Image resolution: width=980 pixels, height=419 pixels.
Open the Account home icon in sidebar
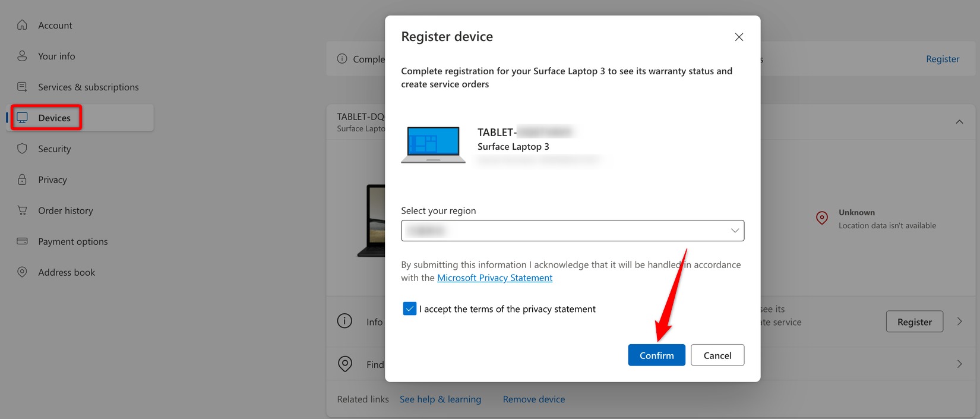point(21,25)
